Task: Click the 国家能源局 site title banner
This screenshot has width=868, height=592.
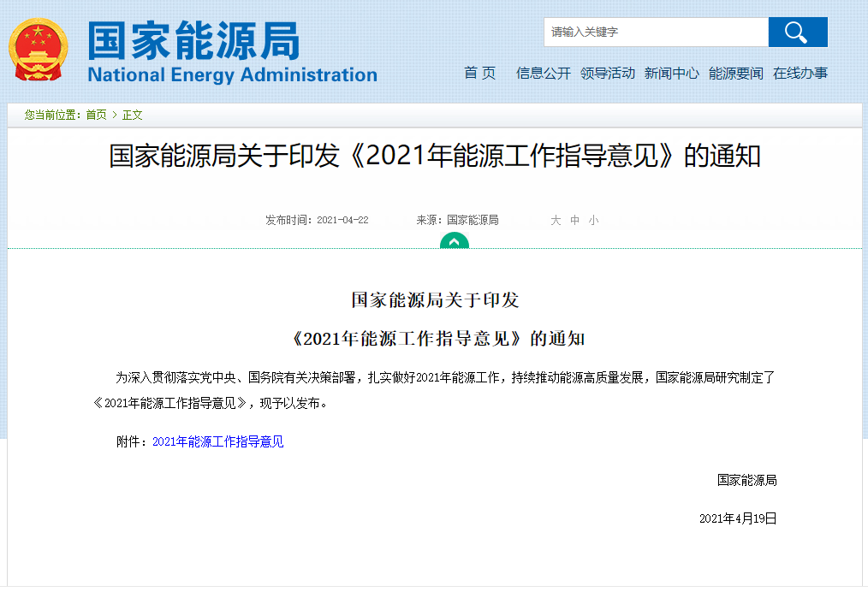Action: 193,41
